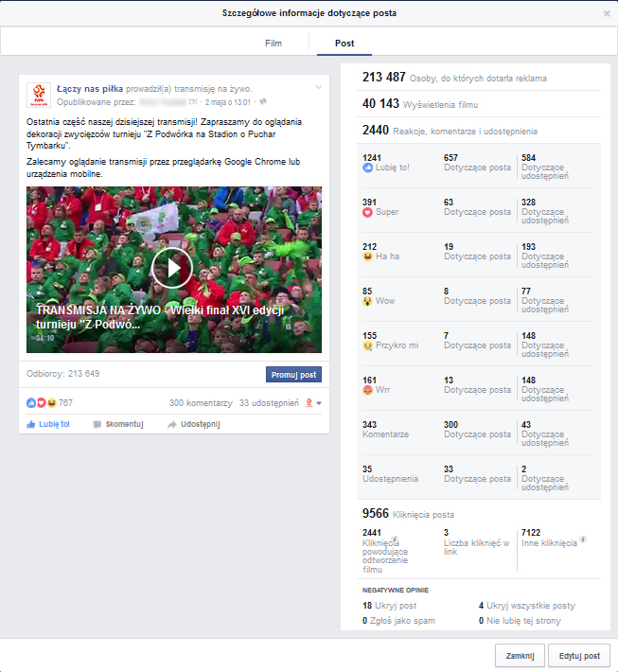Click the Udostępnij share arrow icon
Image resolution: width=618 pixels, height=672 pixels.
click(x=171, y=424)
